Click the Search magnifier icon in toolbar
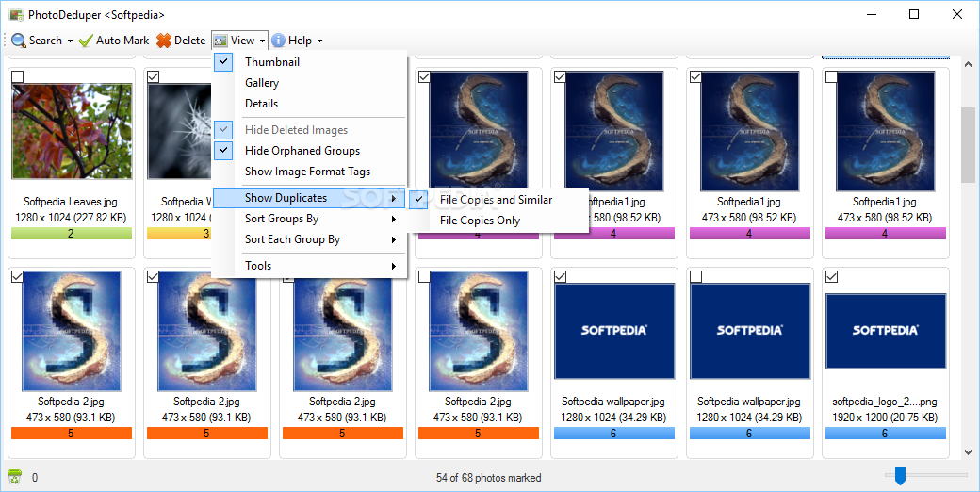Image resolution: width=980 pixels, height=492 pixels. [x=19, y=41]
